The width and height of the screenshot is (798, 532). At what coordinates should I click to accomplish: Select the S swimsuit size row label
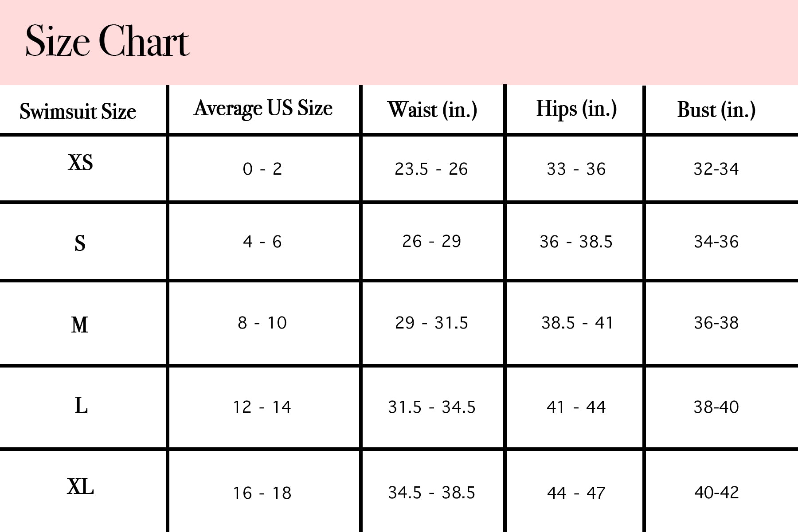tap(80, 243)
